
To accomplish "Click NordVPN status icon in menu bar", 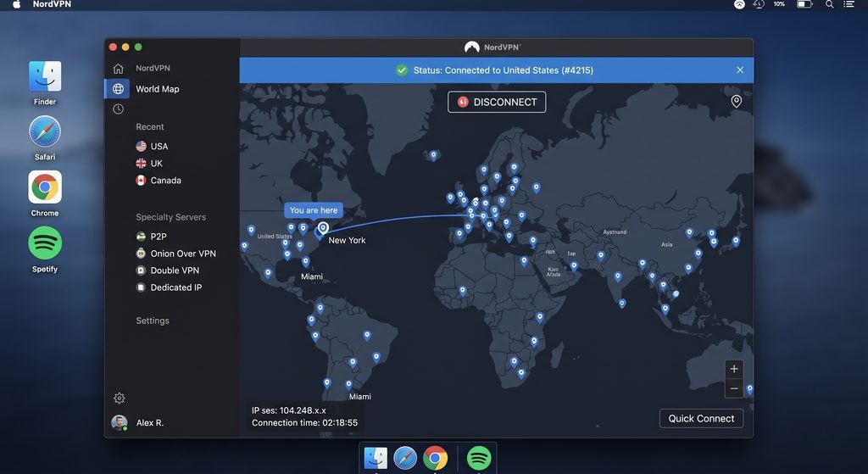I will (x=739, y=4).
